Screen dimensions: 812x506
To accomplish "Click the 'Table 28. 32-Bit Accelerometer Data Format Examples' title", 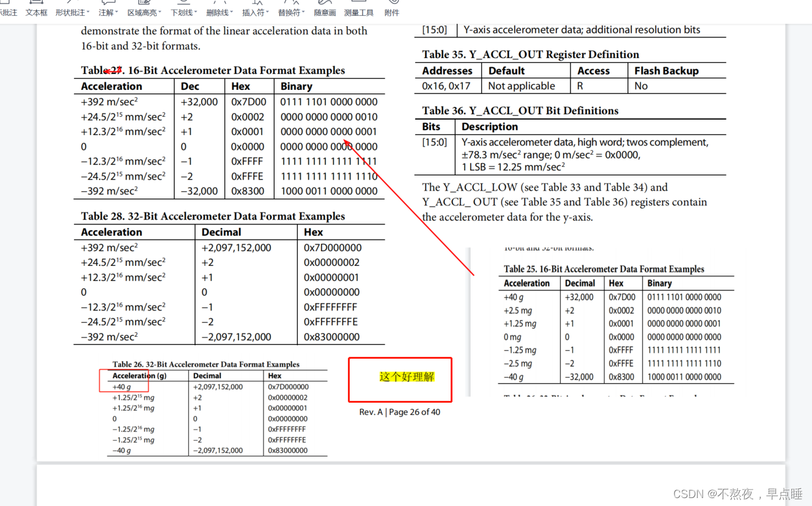I will click(213, 216).
